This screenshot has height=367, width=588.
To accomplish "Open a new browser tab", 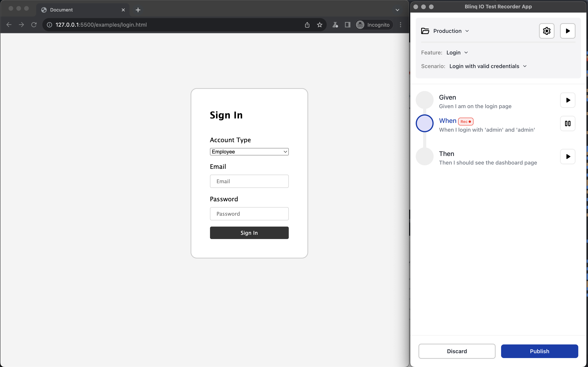I will pos(138,10).
